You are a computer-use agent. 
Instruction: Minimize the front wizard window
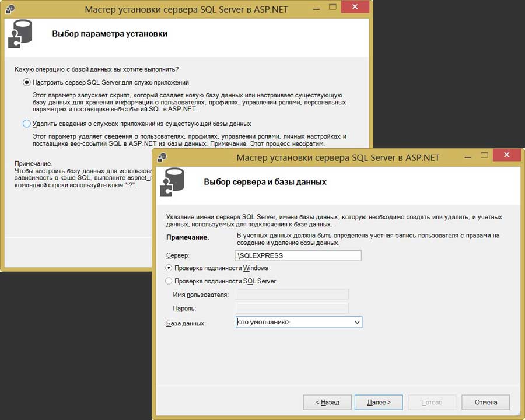[468, 157]
